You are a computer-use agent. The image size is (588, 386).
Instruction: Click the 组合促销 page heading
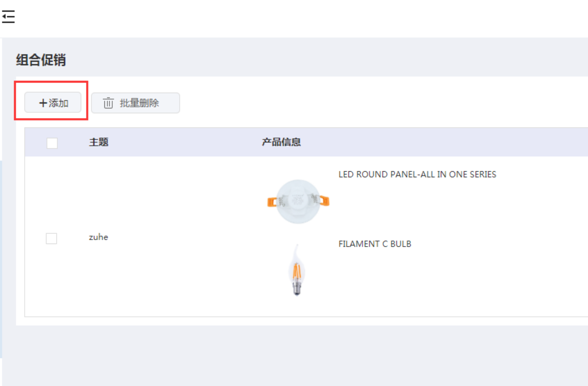tap(41, 60)
